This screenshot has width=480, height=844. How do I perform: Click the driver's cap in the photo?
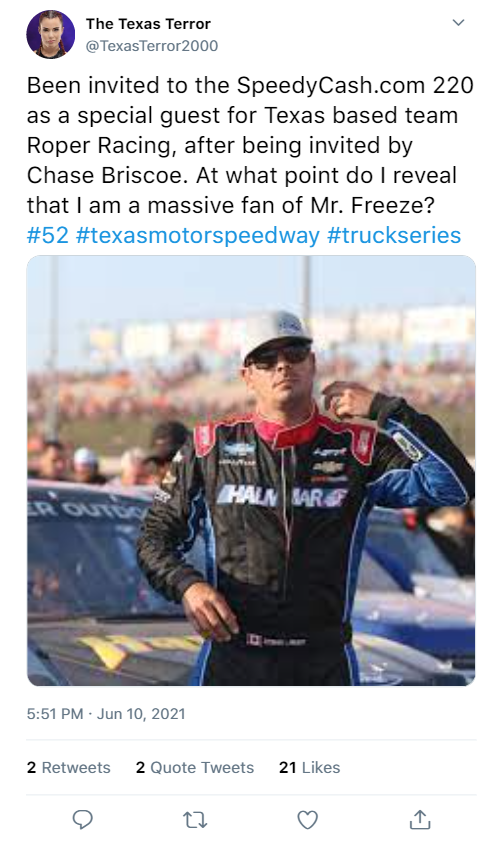click(276, 333)
